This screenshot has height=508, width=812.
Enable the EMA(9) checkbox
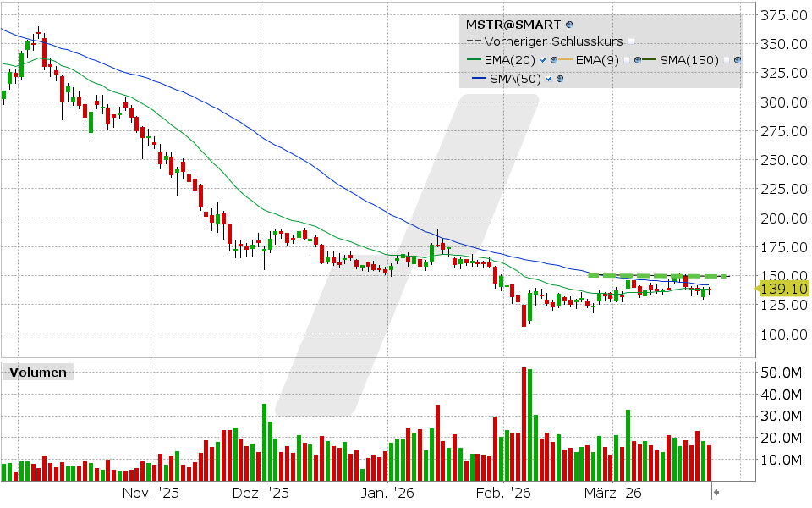tap(627, 61)
